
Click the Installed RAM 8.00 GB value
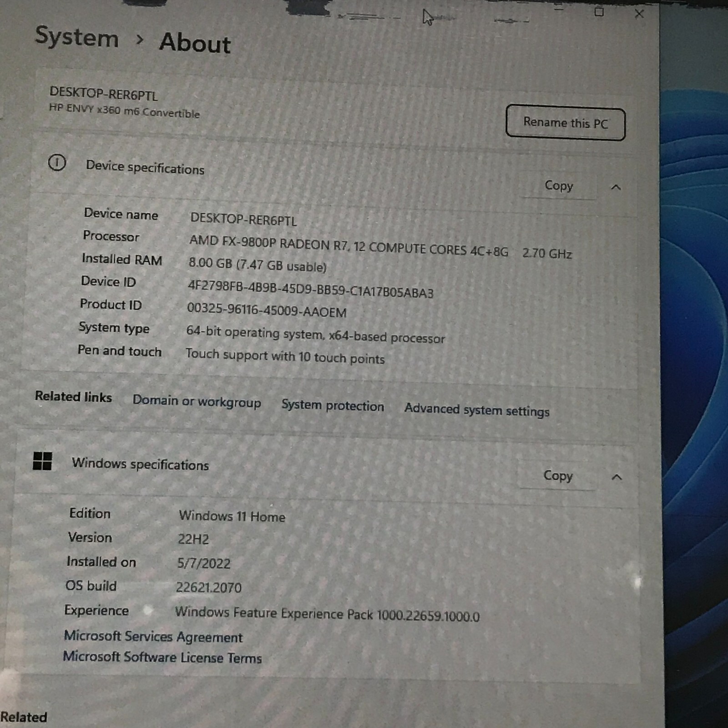tap(258, 265)
